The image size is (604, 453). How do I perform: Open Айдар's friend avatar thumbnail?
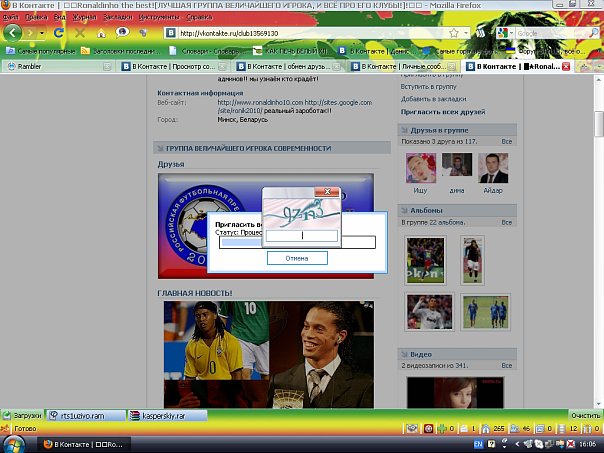tap(492, 168)
